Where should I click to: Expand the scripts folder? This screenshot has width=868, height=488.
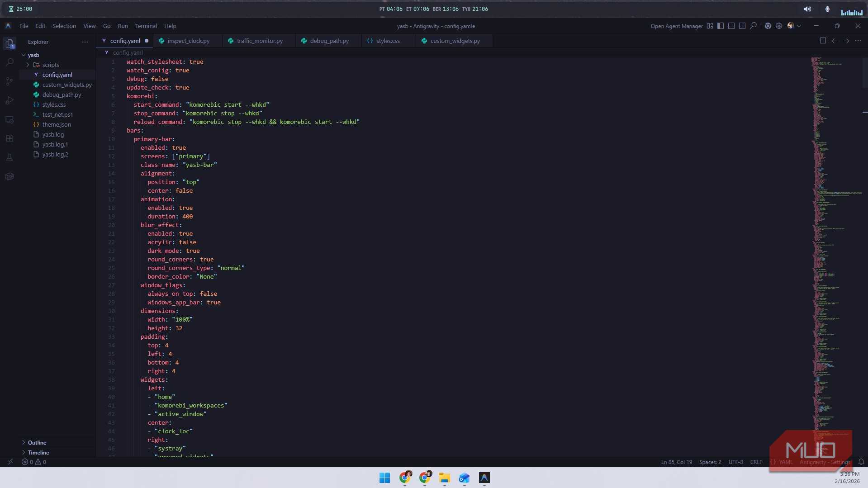click(50, 65)
